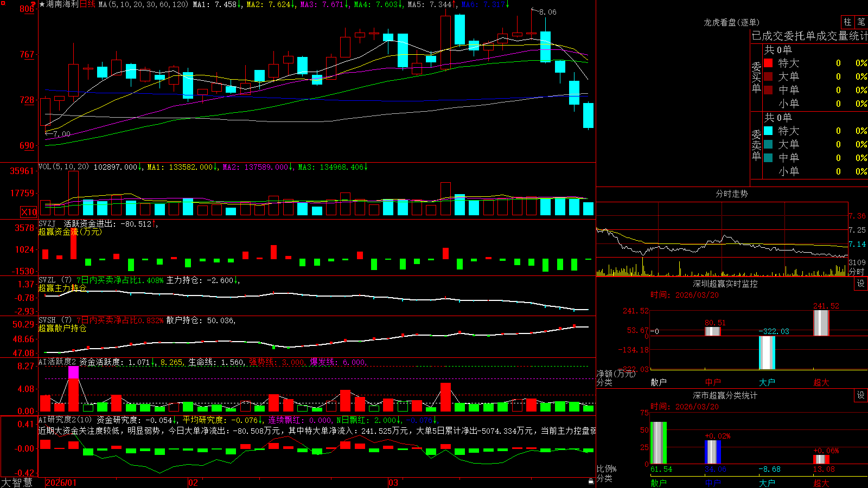
Task: Click the 13.08 超大 red bar
Action: [821, 459]
